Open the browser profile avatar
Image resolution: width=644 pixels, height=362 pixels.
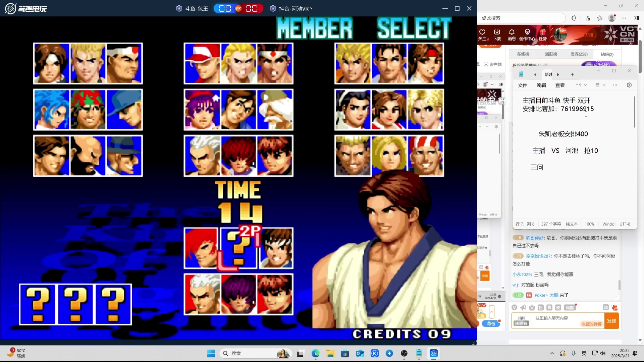[612, 18]
